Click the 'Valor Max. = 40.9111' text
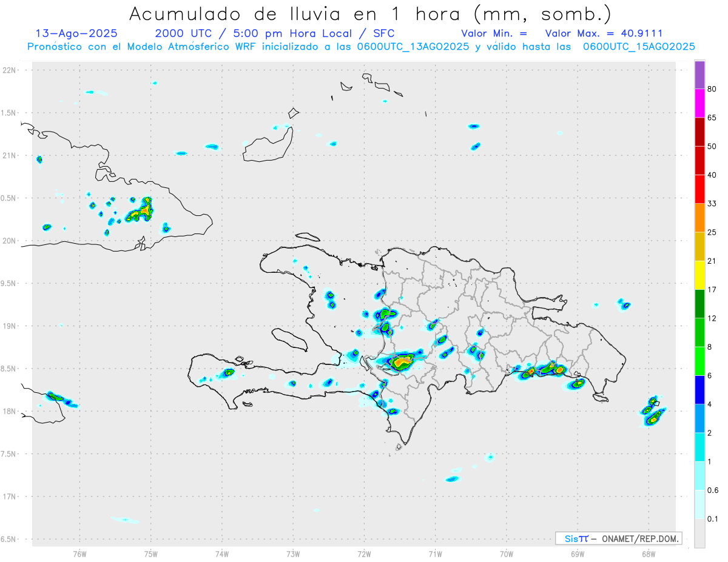 [x=604, y=33]
